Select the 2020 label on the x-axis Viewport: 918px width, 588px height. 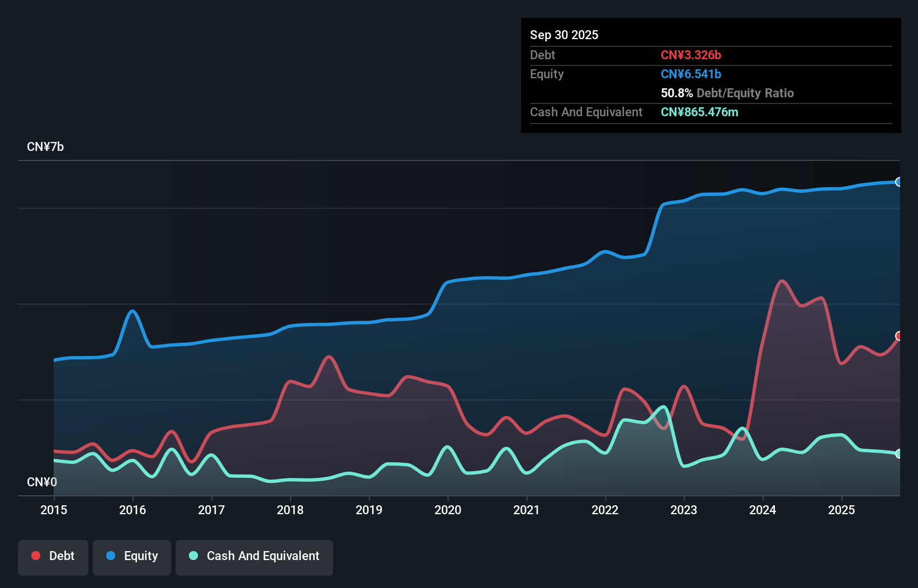(447, 510)
